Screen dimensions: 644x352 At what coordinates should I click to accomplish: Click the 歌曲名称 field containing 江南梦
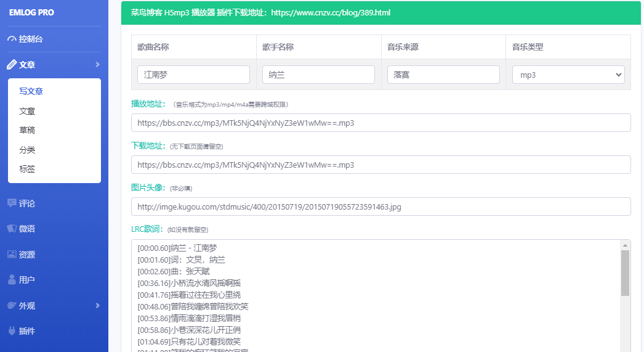coord(193,75)
